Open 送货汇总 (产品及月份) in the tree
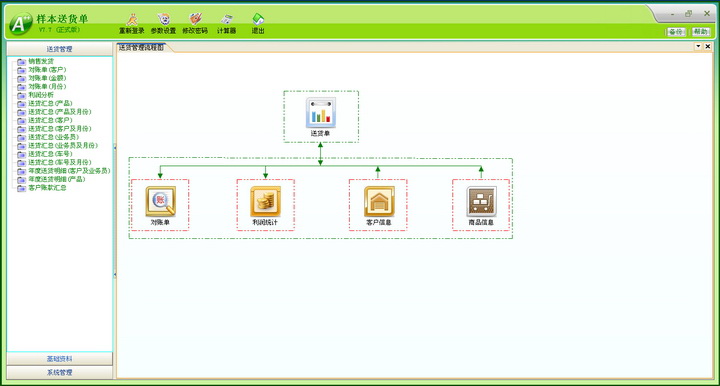The image size is (720, 386). tap(60, 112)
